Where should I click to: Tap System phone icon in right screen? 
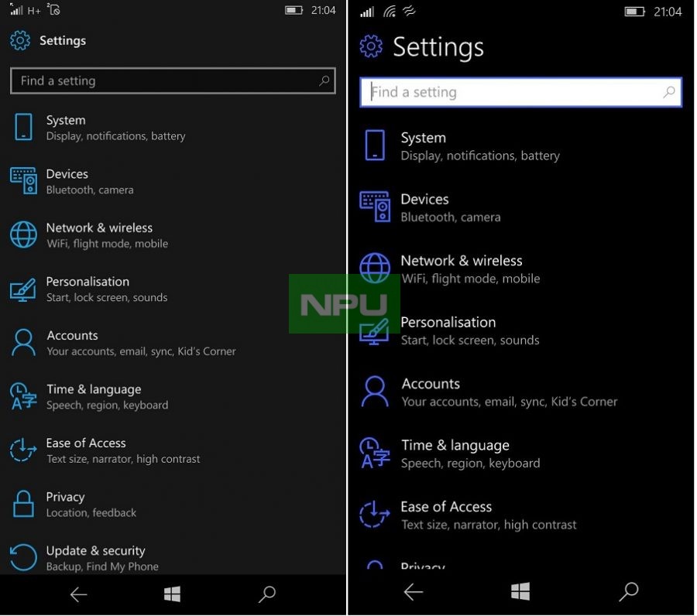[375, 145]
